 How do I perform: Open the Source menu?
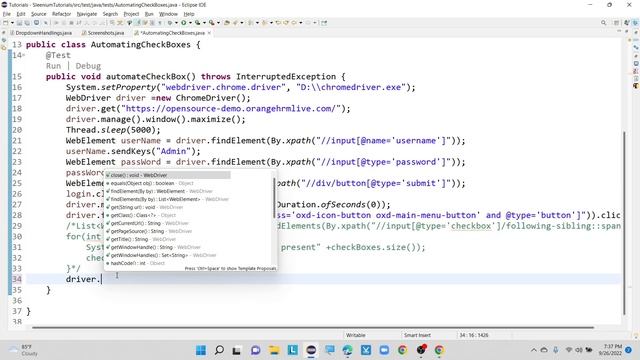pos(39,14)
